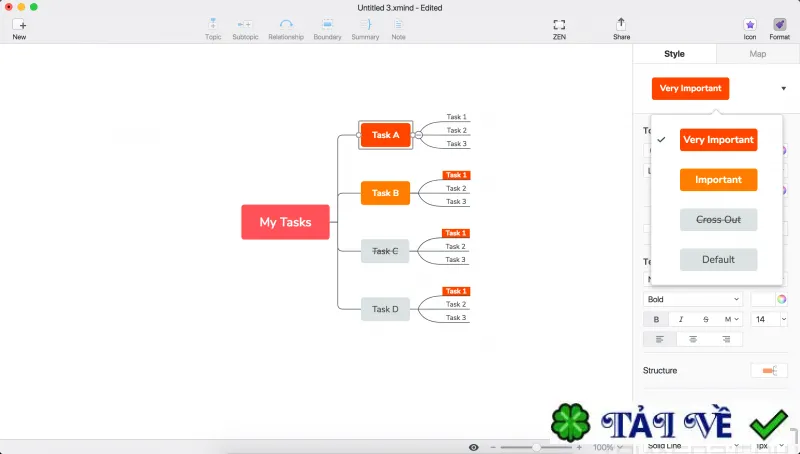This screenshot has height=454, width=800.
Task: Toggle italic text formatting
Action: point(681,319)
